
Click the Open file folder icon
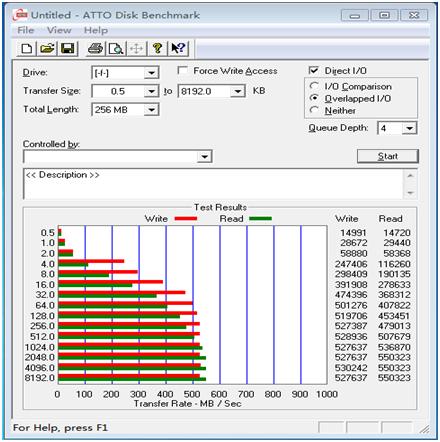coord(47,49)
